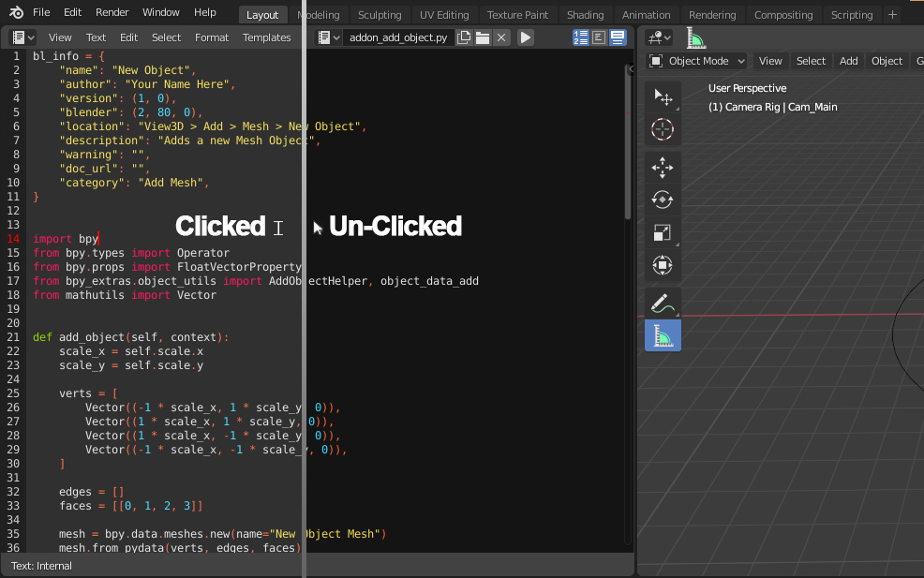The height and width of the screenshot is (578, 924).
Task: Switch to the Scripting workspace tab
Action: pyautogui.click(x=852, y=15)
